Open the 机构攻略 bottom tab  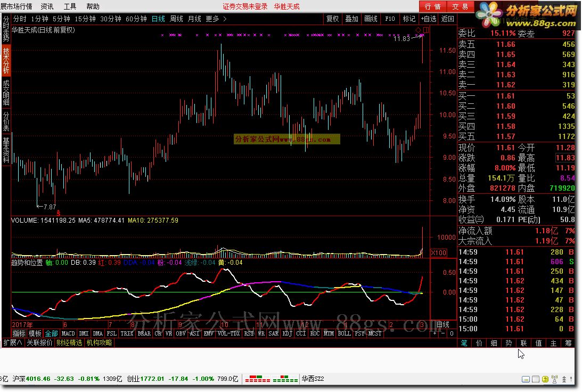pyautogui.click(x=99, y=342)
